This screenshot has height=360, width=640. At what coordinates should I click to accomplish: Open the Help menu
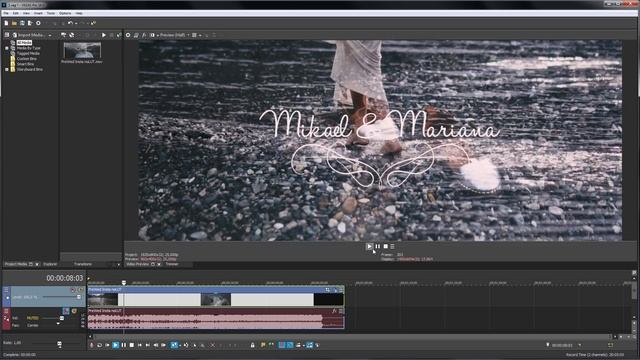coord(79,13)
